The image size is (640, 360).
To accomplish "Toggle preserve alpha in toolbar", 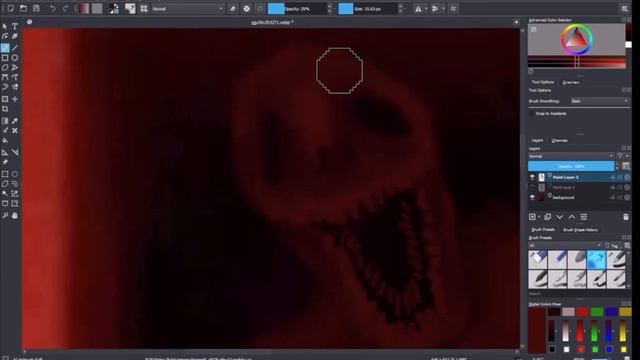I will pos(247,9).
